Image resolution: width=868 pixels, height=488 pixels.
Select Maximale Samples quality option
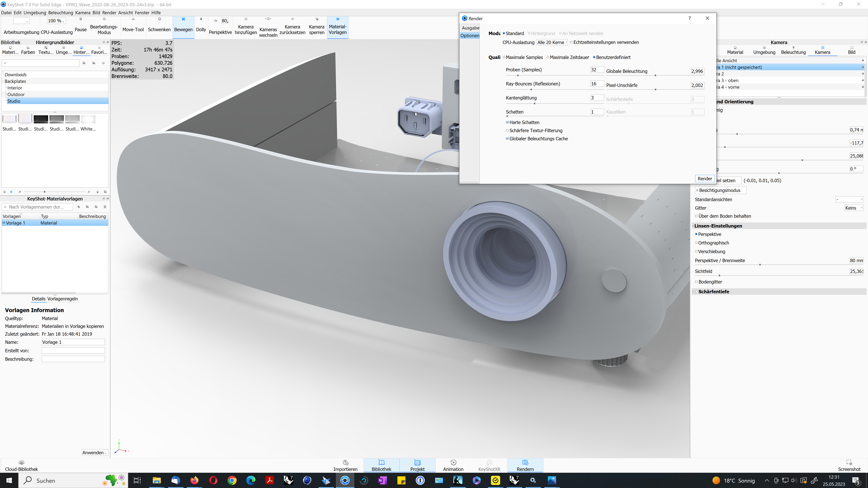523,57
